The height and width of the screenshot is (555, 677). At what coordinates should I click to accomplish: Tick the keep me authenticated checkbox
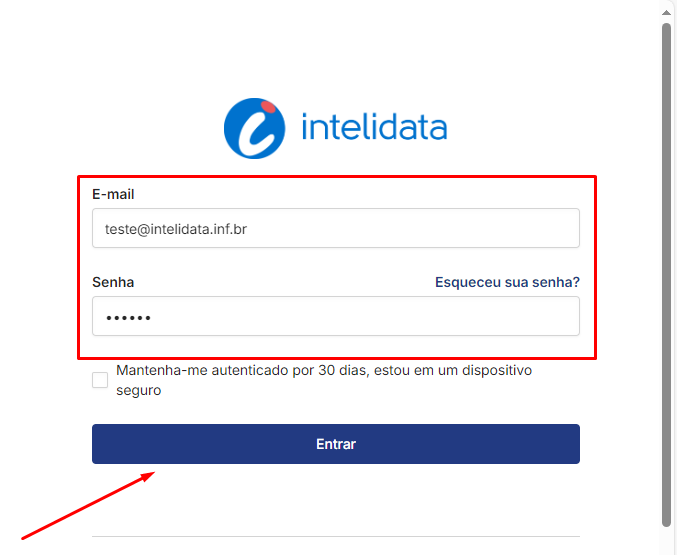pos(100,380)
